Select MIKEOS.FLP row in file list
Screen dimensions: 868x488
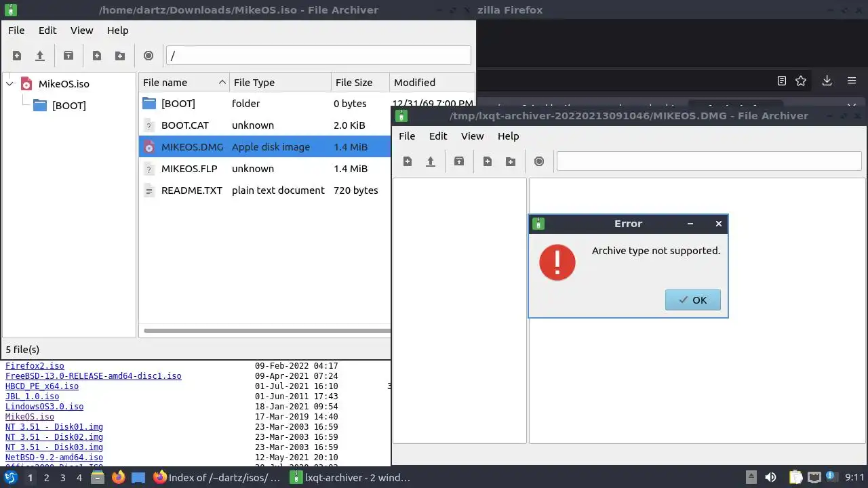point(264,169)
